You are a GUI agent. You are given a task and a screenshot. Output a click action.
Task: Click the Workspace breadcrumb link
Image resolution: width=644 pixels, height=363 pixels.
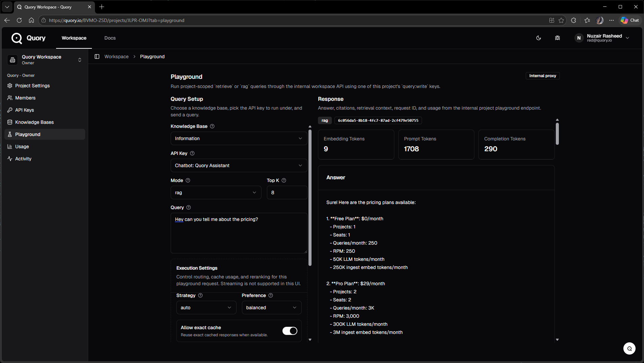click(116, 56)
